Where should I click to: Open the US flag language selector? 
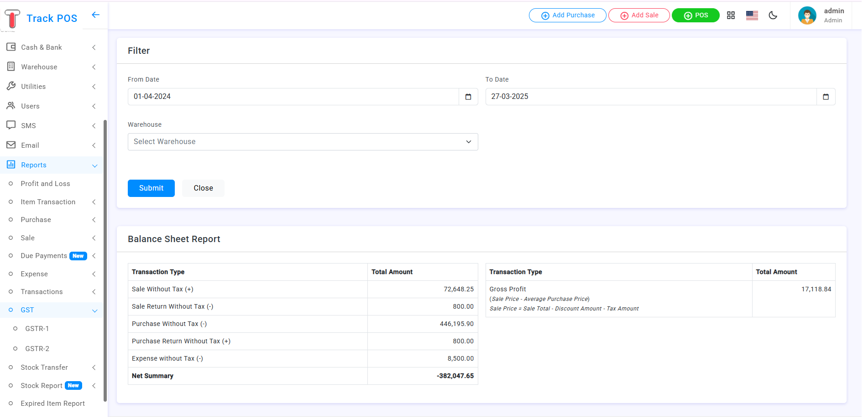(x=752, y=16)
